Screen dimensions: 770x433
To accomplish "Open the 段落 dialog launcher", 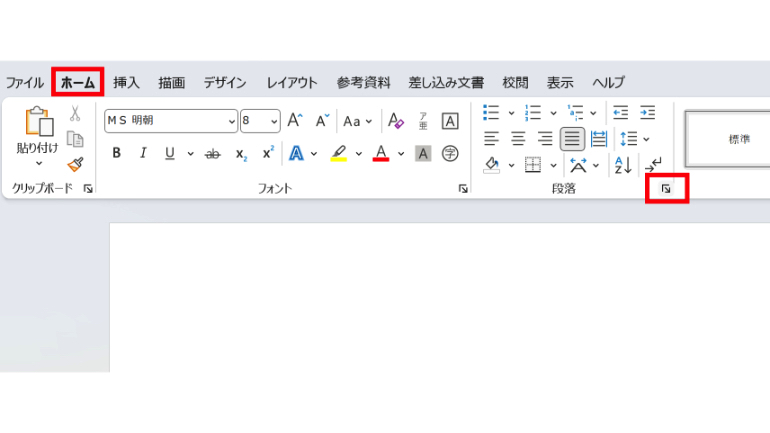I will 666,189.
